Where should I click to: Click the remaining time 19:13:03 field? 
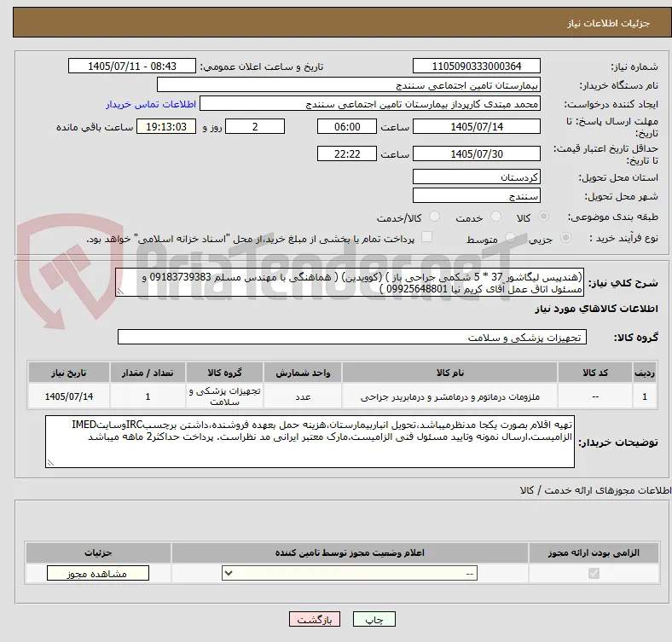click(x=166, y=126)
